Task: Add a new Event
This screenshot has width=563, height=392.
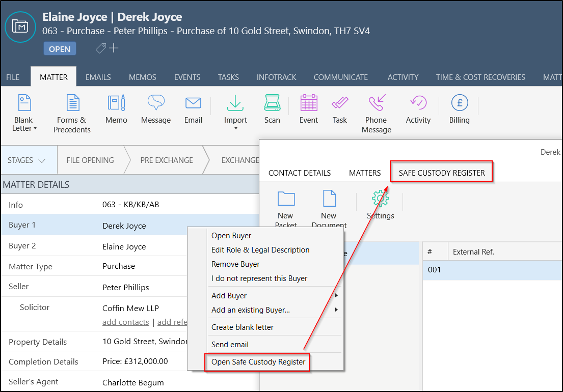Action: pyautogui.click(x=309, y=109)
